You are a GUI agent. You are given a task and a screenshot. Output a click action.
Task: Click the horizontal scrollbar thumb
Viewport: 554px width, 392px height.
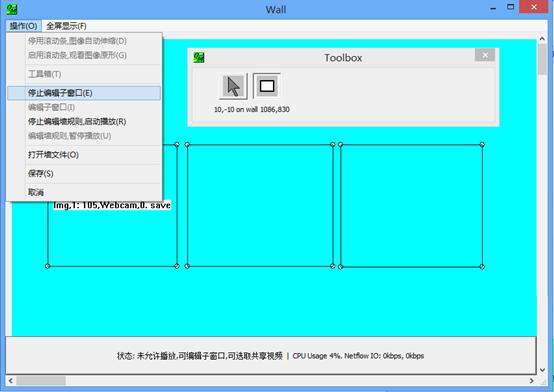tap(41, 381)
